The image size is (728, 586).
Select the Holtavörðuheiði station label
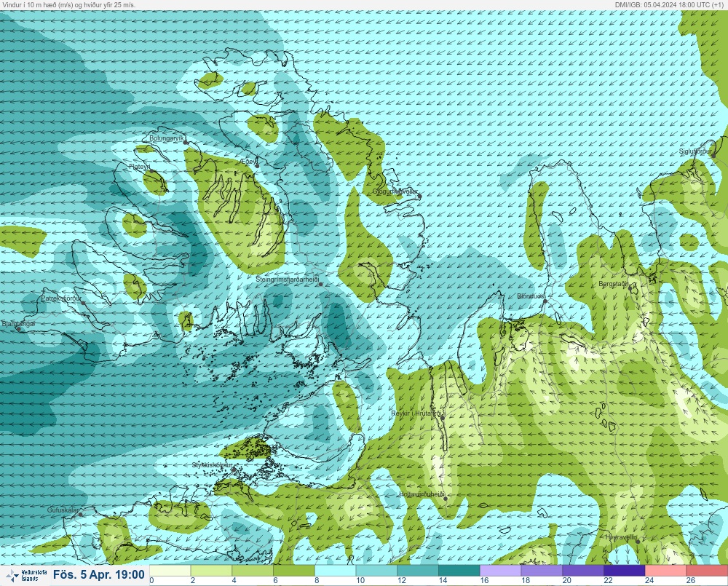tap(422, 494)
